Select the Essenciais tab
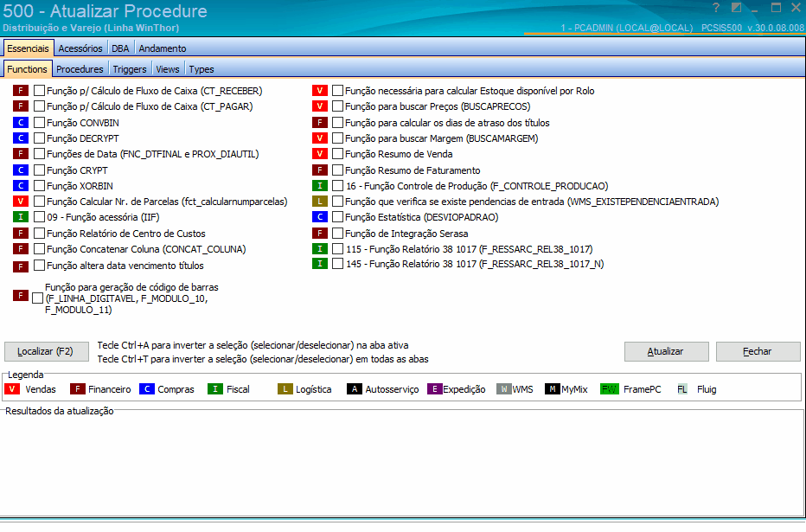806x532 pixels. [x=28, y=48]
